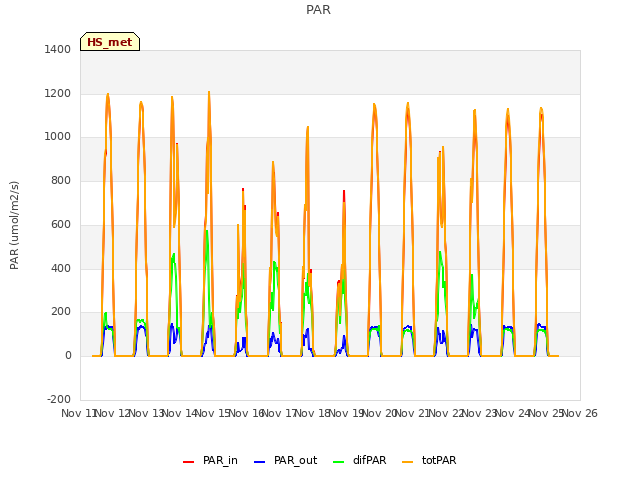Click the blue PAR_out legend color marker

[259, 462]
